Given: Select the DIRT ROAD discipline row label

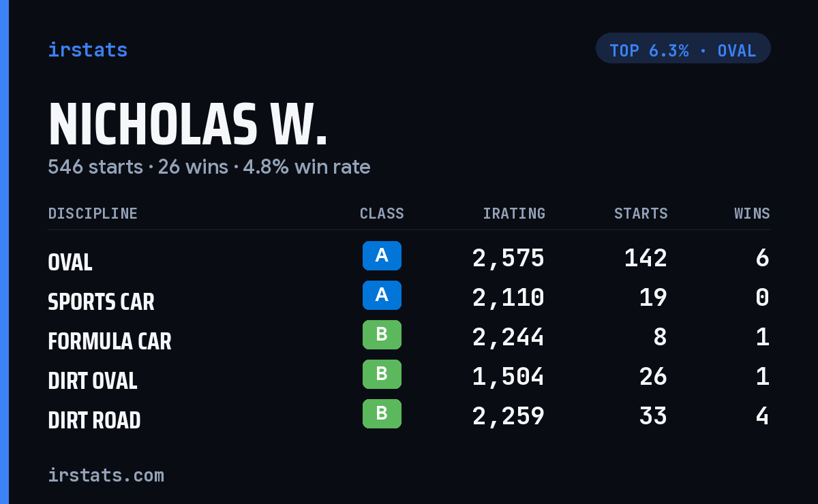Looking at the screenshot, I should pos(94,420).
